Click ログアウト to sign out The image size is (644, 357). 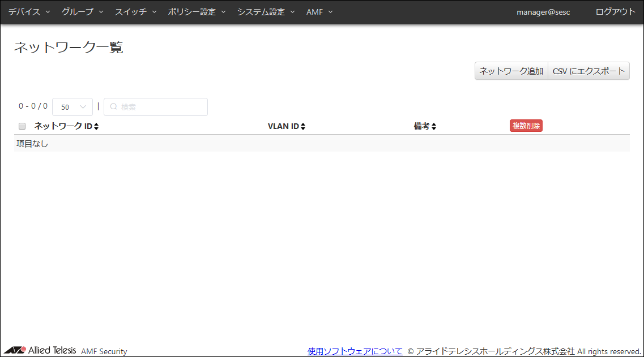(615, 12)
